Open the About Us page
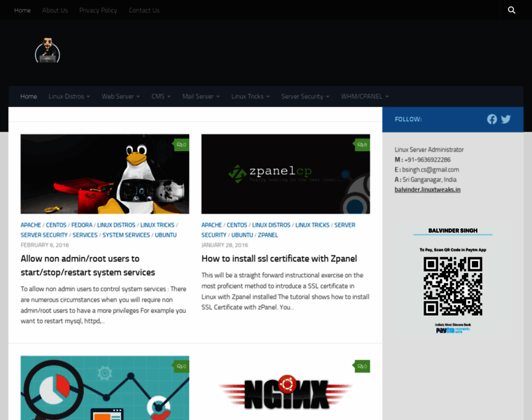 [x=55, y=10]
